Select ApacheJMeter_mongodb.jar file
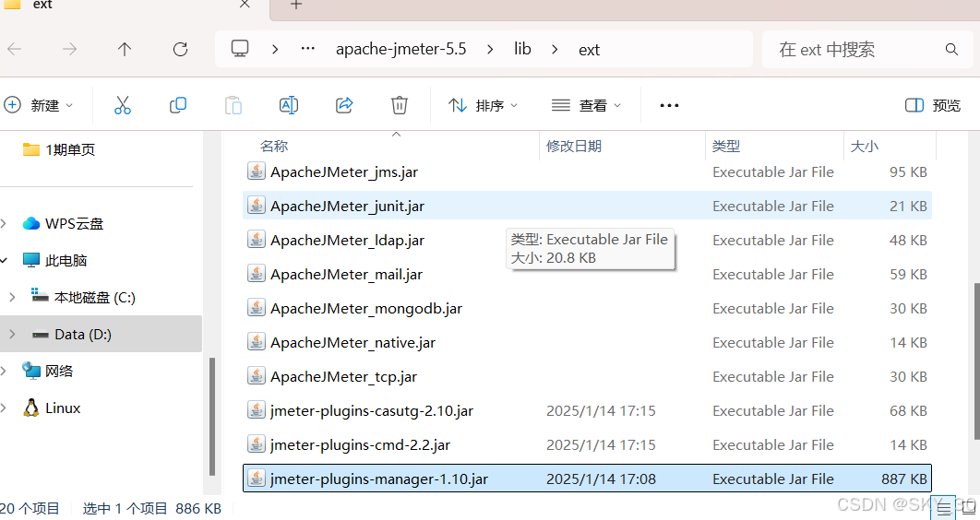This screenshot has width=980, height=520. (x=587, y=308)
